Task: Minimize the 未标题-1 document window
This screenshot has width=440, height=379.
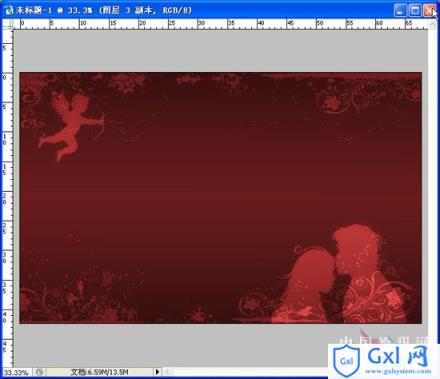Action: click(x=400, y=10)
